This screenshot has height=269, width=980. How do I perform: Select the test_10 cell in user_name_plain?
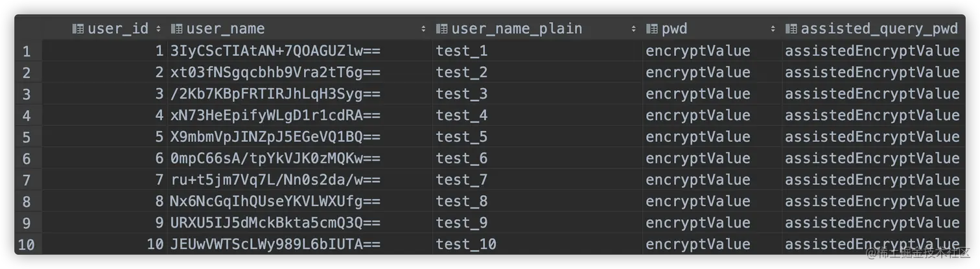coord(466,244)
